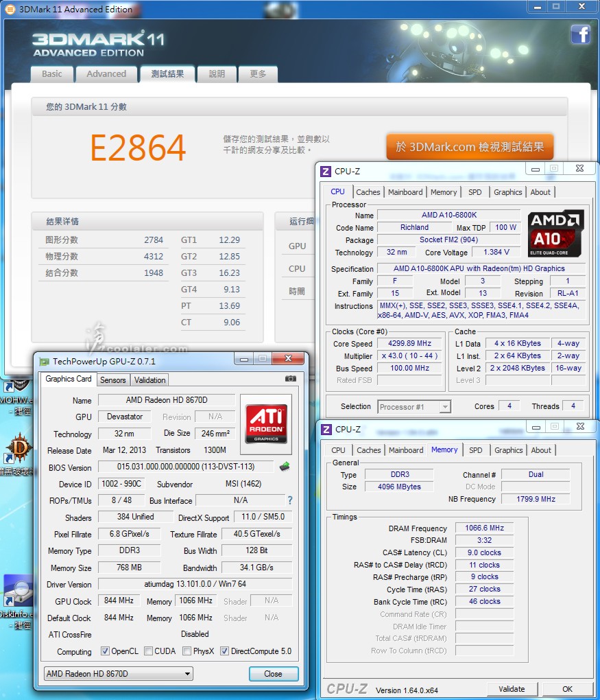Click the AMD A10 logo in CPU-Z
Image resolution: width=600 pixels, height=700 pixels.
tap(555, 233)
